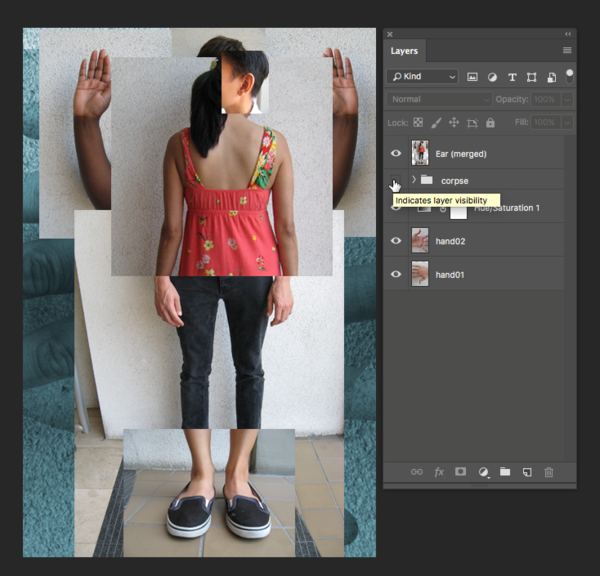Select the hand02 layer thumbnail
Screen dimensions: 600x576
420,240
